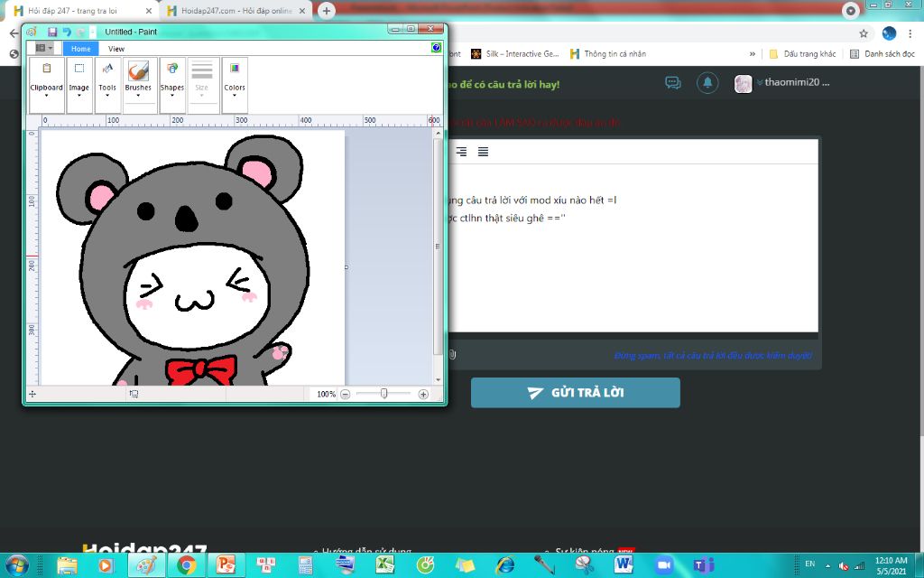
Task: Zoom in using plus button in Paint
Action: pyautogui.click(x=423, y=394)
